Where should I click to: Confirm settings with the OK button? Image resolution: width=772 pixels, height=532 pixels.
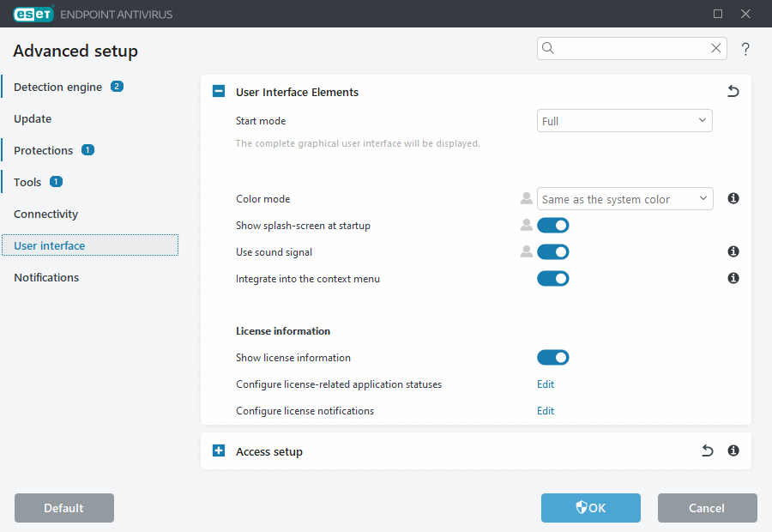590,508
